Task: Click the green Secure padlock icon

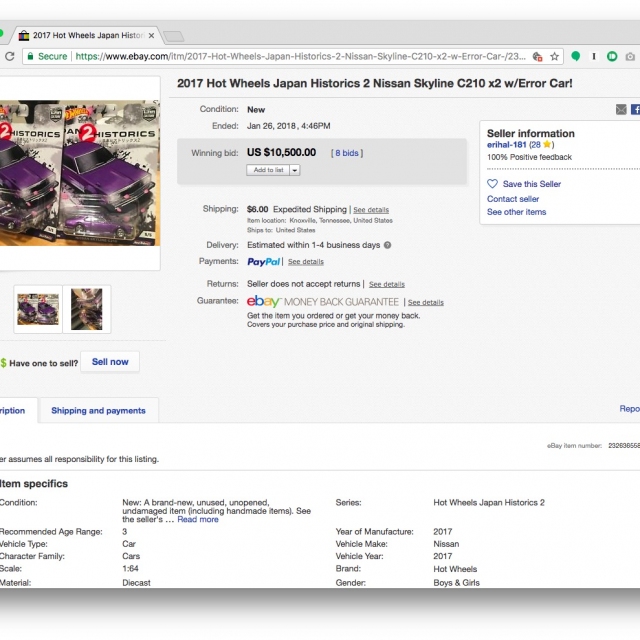Action: click(x=30, y=57)
